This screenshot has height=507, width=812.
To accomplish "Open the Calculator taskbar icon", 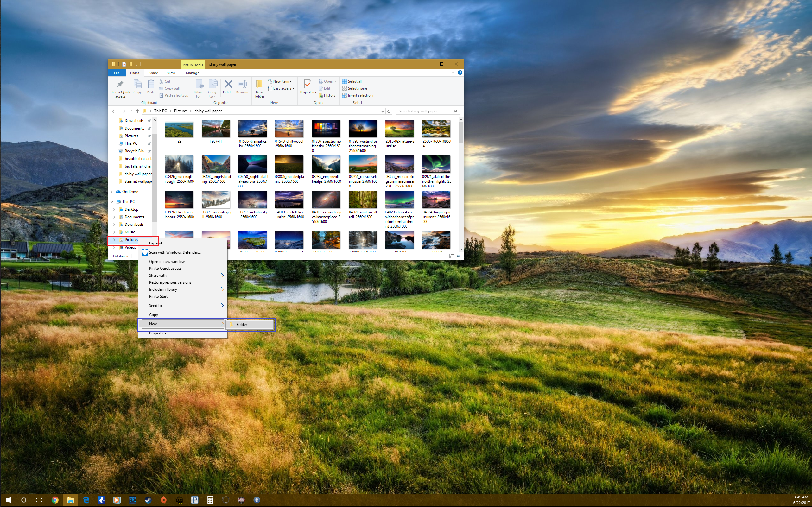I will (210, 500).
